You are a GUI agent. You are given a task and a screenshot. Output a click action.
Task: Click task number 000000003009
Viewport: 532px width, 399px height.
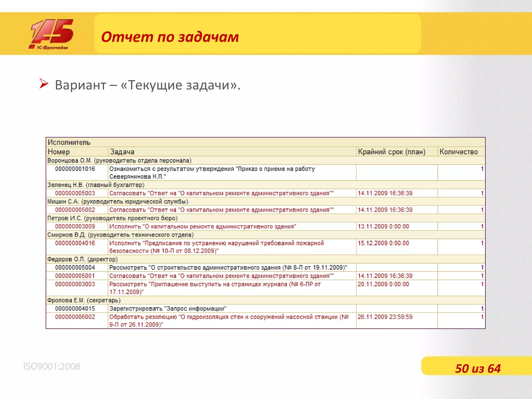click(75, 227)
